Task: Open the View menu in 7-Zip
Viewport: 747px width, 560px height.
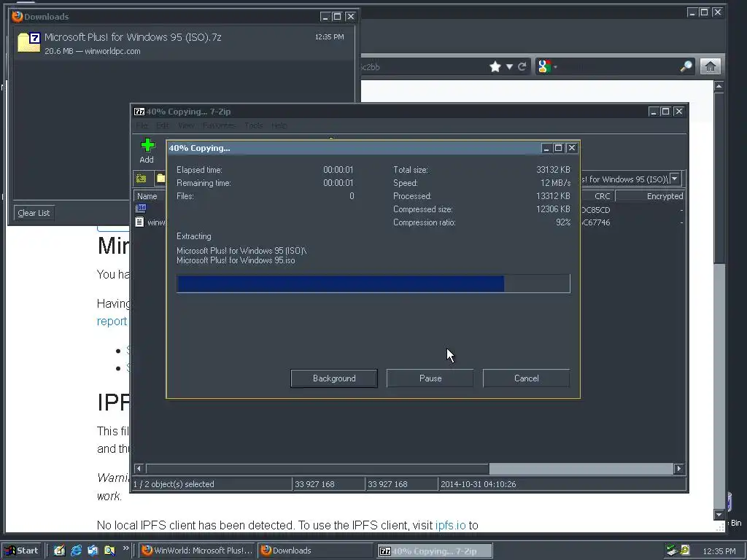Action: [x=186, y=125]
